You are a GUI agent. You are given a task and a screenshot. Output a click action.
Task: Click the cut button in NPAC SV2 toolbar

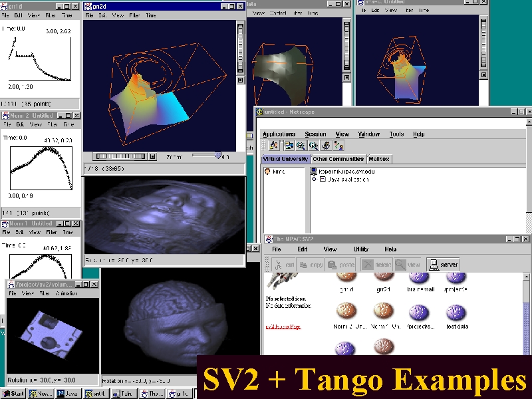tap(285, 265)
